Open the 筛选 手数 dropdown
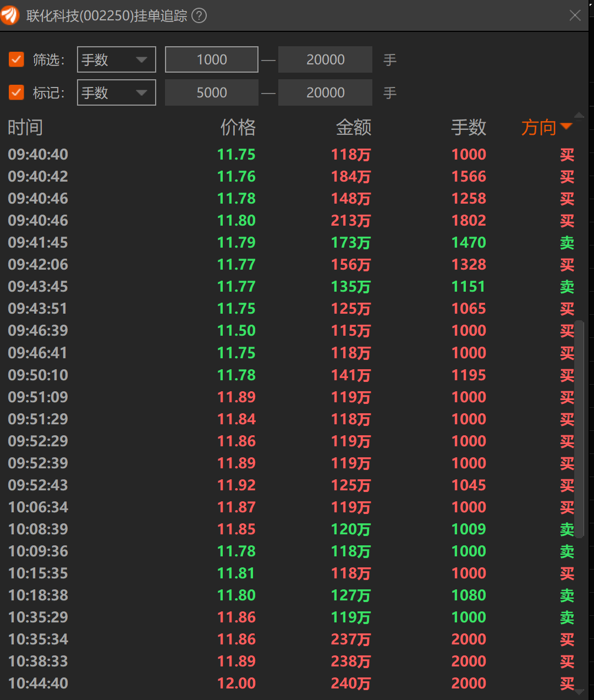This screenshot has height=700, width=594. [x=116, y=59]
